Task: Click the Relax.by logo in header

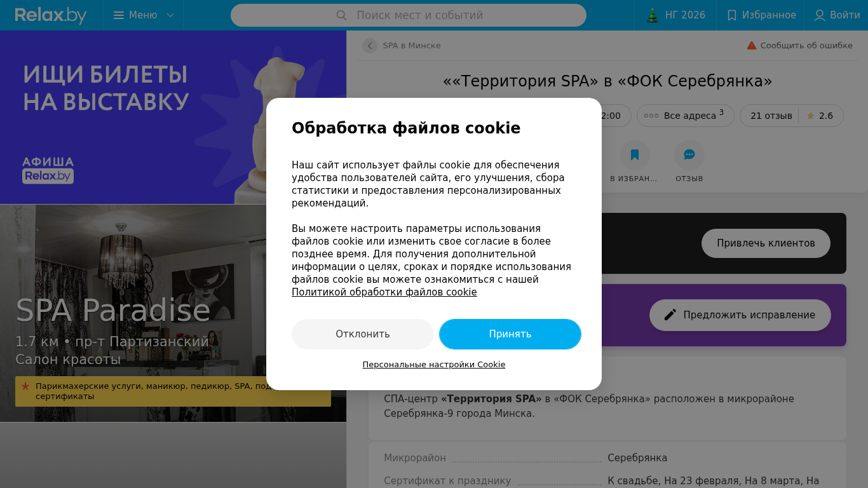Action: click(51, 15)
